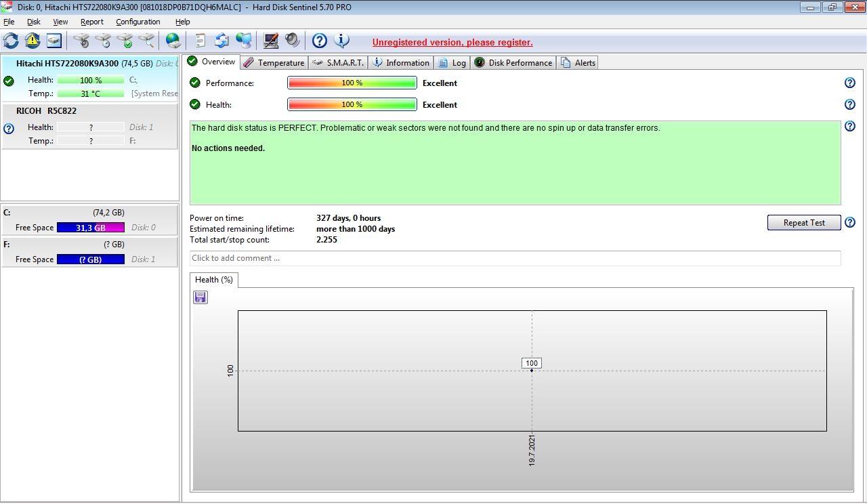The width and height of the screenshot is (867, 504).
Task: Click the refresh disk information icon
Action: click(x=11, y=41)
